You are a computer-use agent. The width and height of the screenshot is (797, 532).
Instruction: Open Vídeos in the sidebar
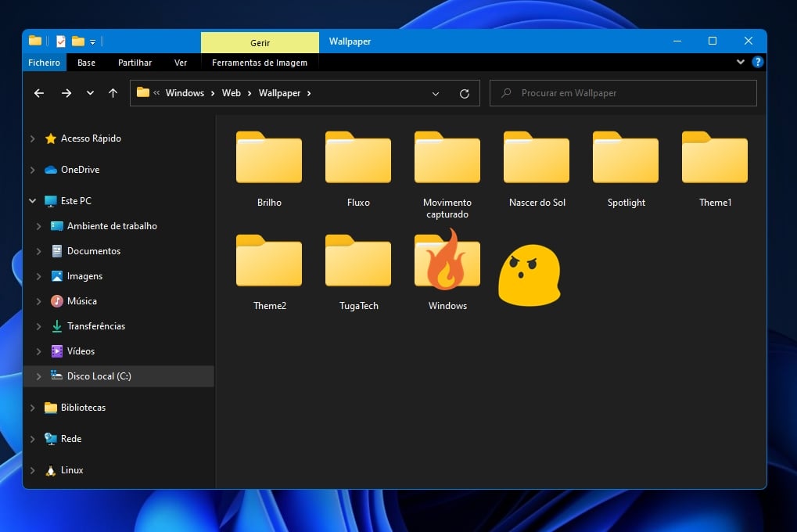coord(81,351)
